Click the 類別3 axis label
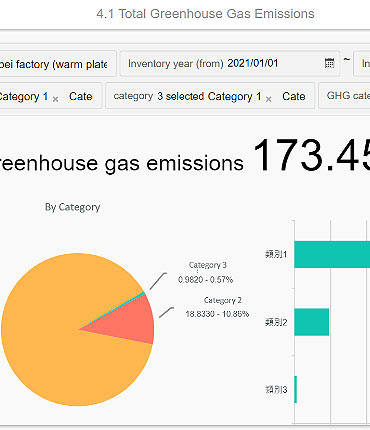 276,389
